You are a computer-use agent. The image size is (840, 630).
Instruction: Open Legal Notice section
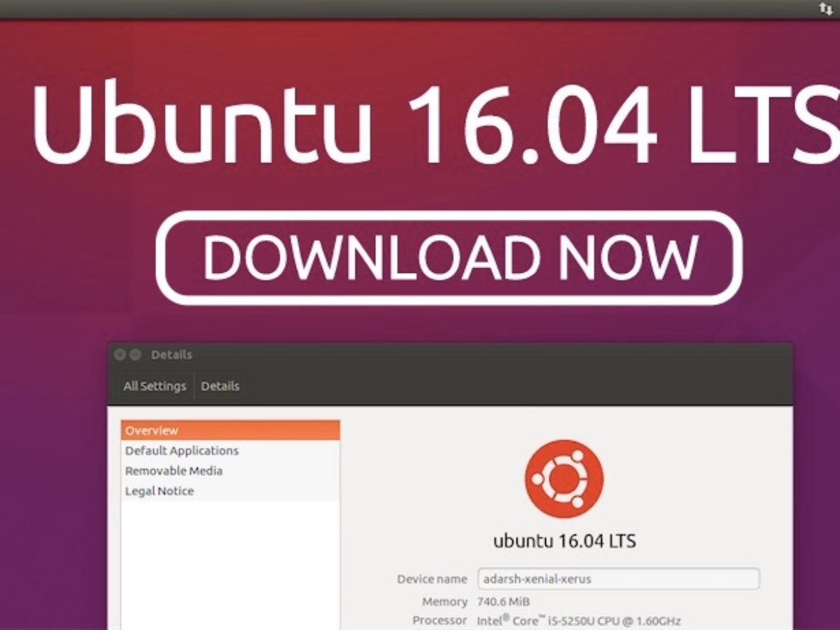point(230,491)
